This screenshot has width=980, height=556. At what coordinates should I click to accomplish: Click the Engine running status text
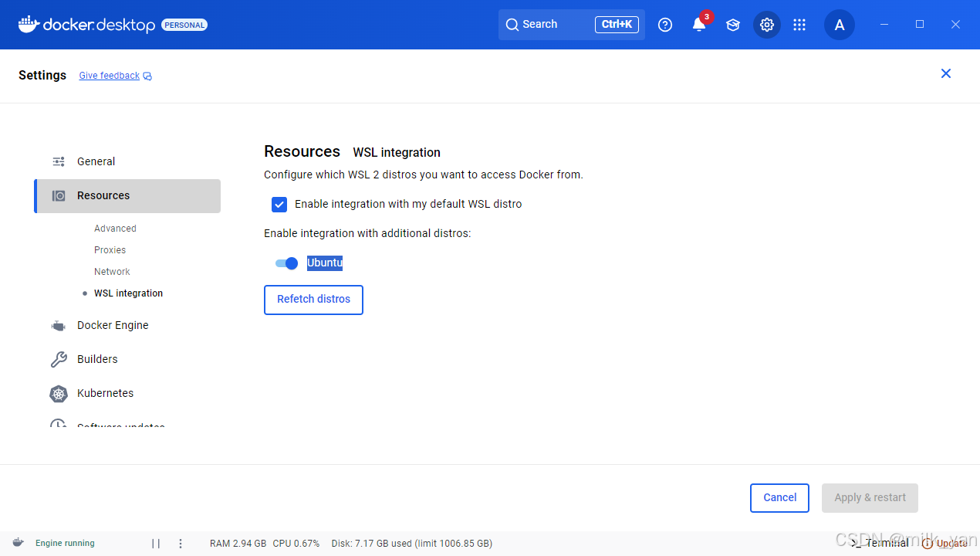pos(65,544)
